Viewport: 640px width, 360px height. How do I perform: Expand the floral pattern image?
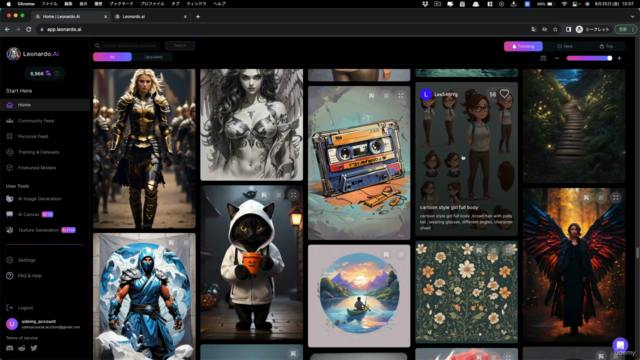508,250
